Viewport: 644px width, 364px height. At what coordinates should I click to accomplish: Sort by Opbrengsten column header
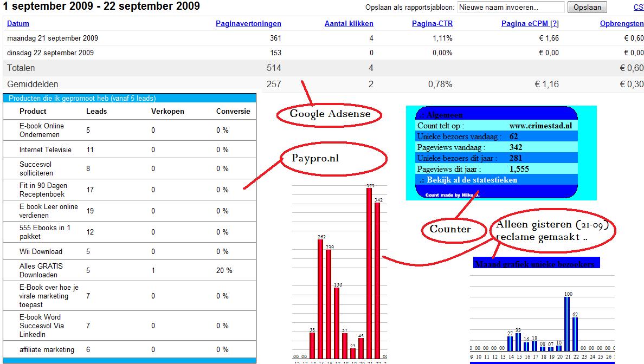(x=622, y=24)
